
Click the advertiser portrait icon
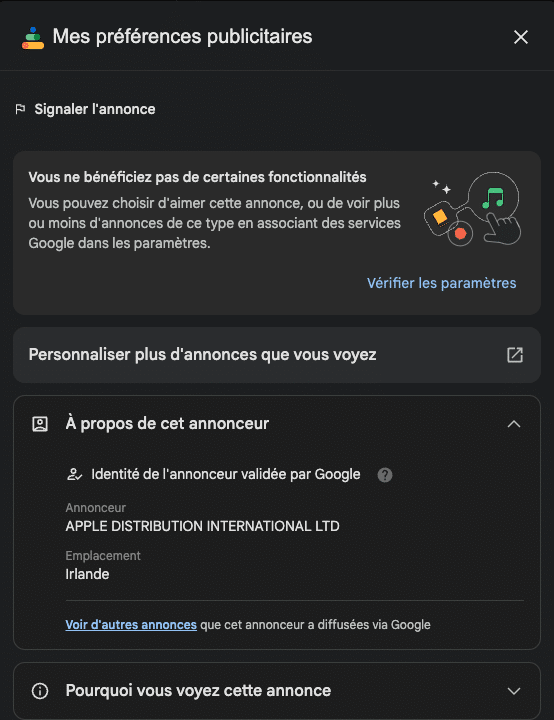pyautogui.click(x=40, y=424)
